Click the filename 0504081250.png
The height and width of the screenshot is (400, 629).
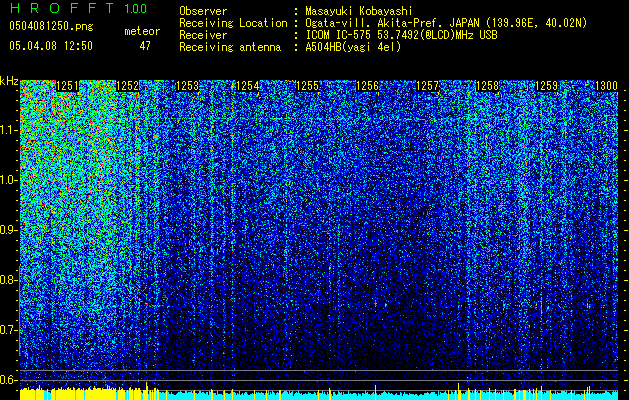coord(51,26)
